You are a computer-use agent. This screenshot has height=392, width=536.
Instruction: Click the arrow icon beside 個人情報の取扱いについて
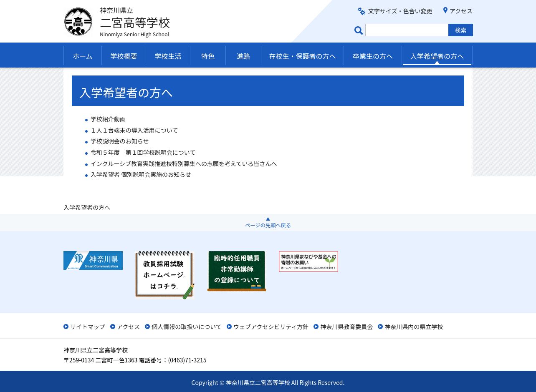147,327
